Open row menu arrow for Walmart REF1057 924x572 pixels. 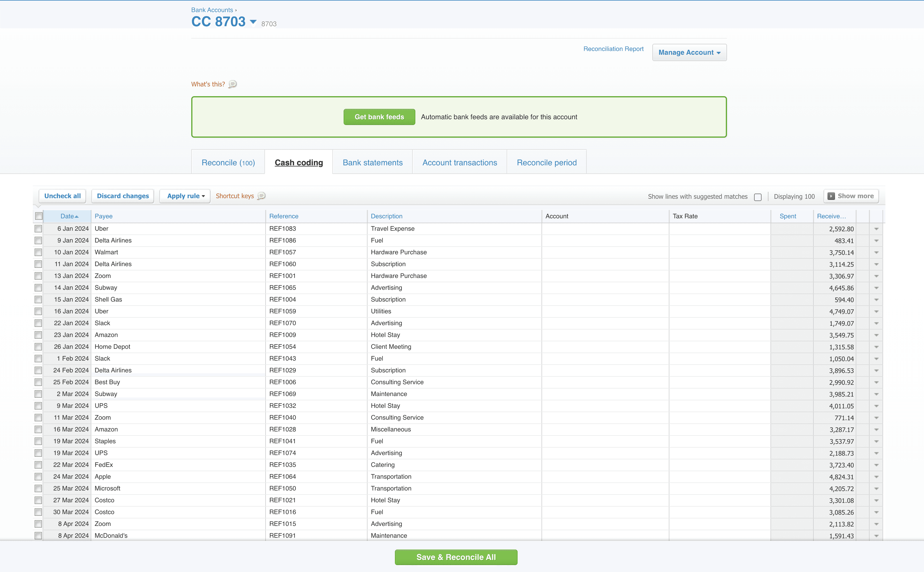tap(876, 252)
